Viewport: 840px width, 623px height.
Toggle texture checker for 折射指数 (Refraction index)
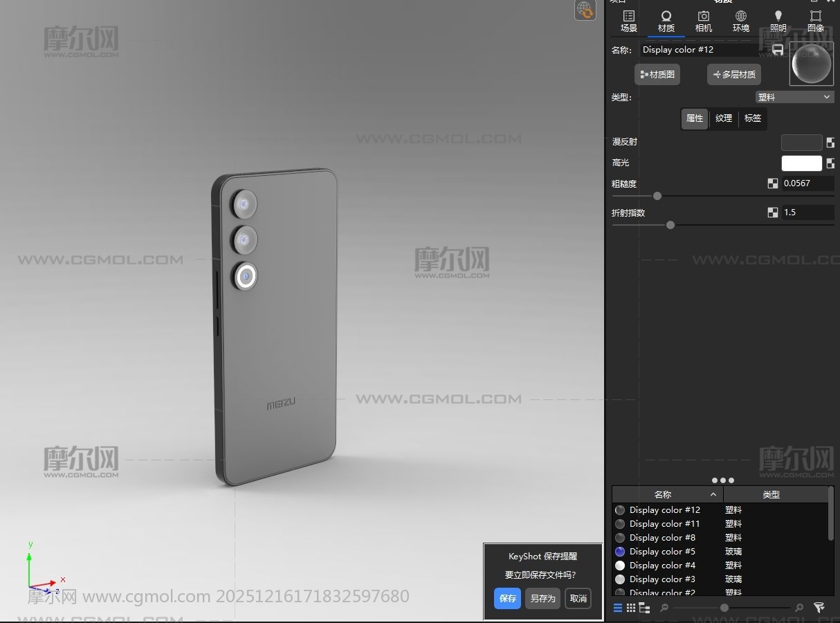(x=773, y=213)
